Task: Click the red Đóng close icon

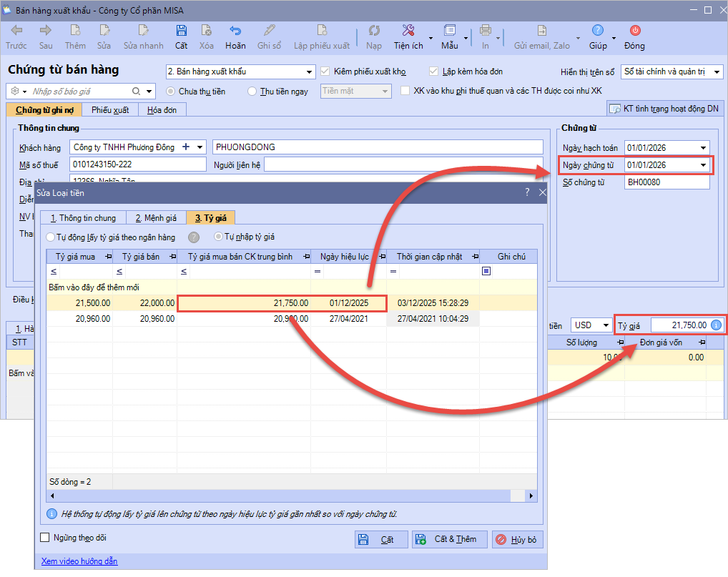Action: (x=634, y=31)
